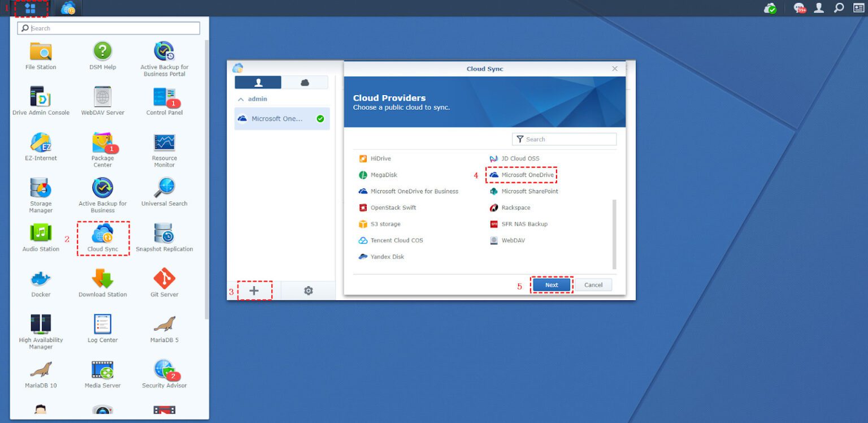Open Security Advisor
Screen dimensions: 868x423
[164, 374]
